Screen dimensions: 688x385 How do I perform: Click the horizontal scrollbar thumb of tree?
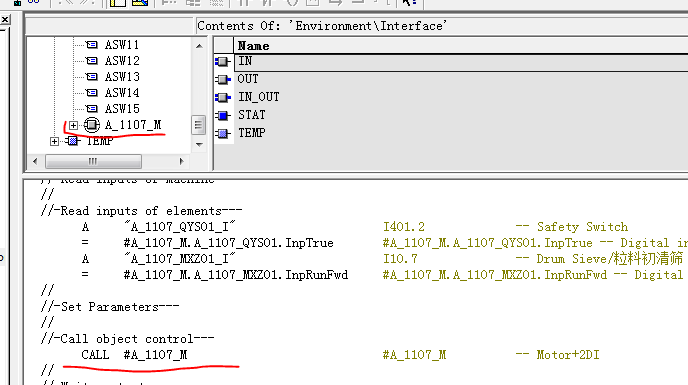(93, 162)
